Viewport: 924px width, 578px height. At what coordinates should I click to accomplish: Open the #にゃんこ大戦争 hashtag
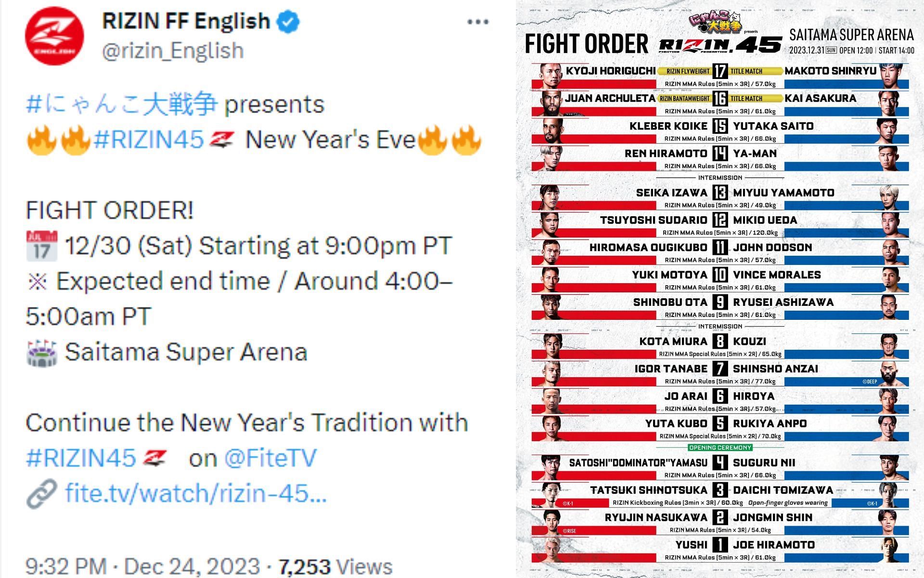pos(122,105)
